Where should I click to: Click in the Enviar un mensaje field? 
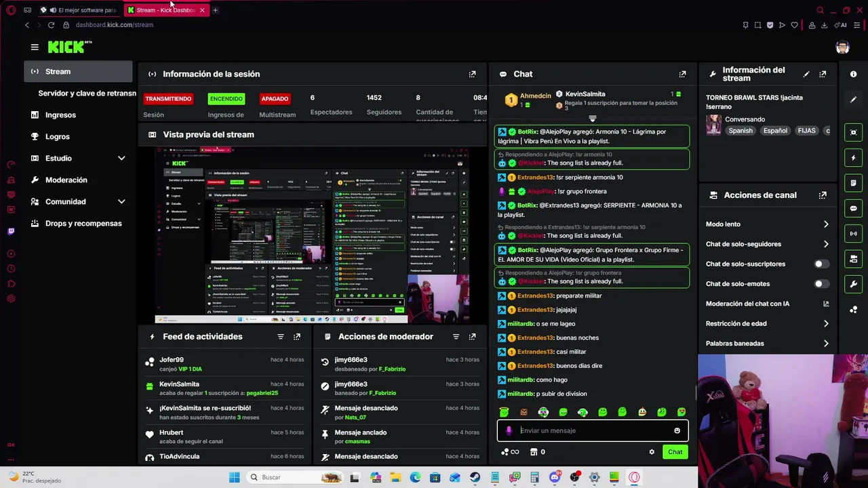pyautogui.click(x=593, y=430)
